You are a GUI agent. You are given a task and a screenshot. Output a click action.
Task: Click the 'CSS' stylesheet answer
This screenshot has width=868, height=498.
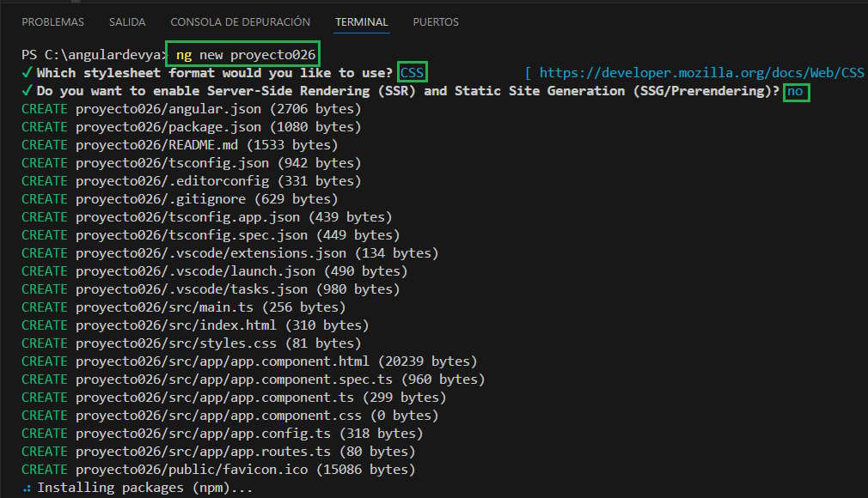pos(412,72)
